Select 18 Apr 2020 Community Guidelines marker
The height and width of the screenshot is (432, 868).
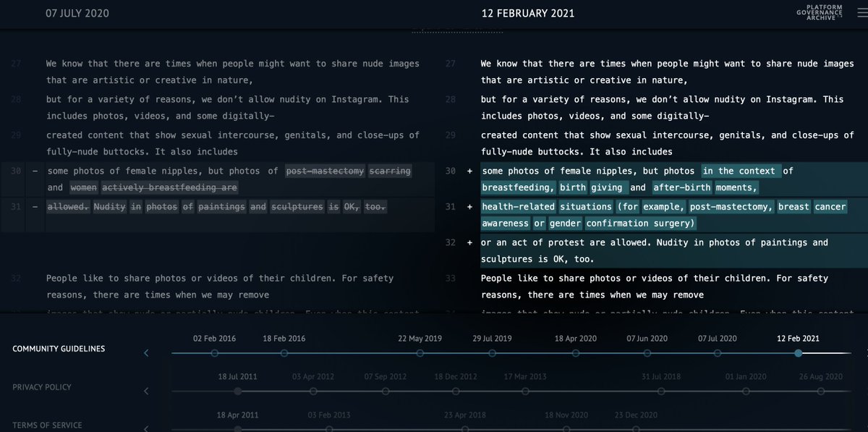pos(576,353)
